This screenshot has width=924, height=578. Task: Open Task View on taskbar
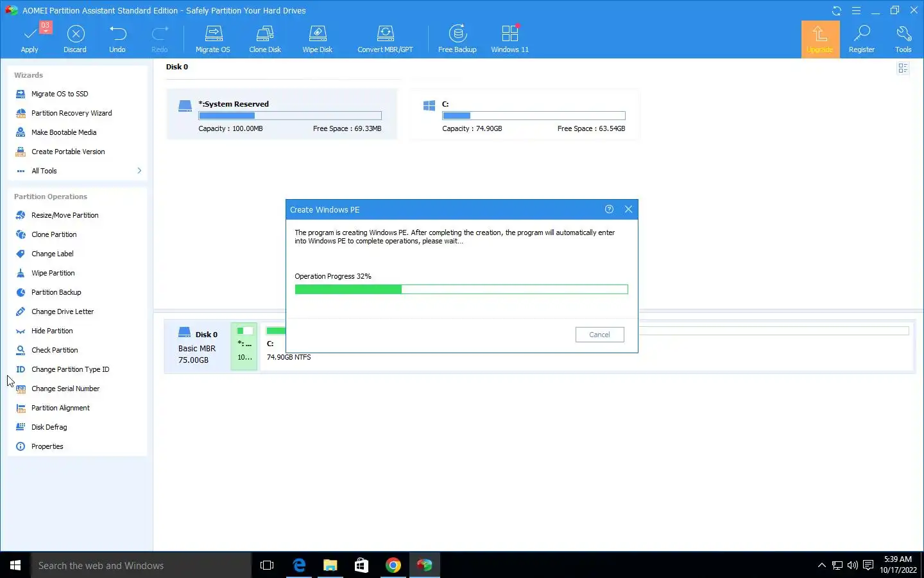pyautogui.click(x=267, y=565)
